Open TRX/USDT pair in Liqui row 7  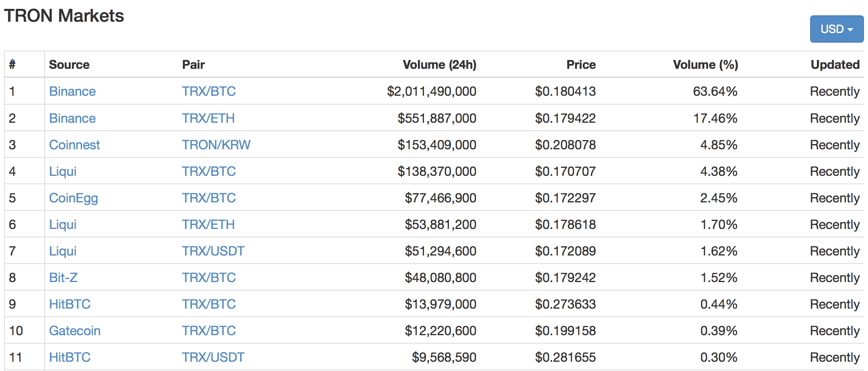[213, 251]
